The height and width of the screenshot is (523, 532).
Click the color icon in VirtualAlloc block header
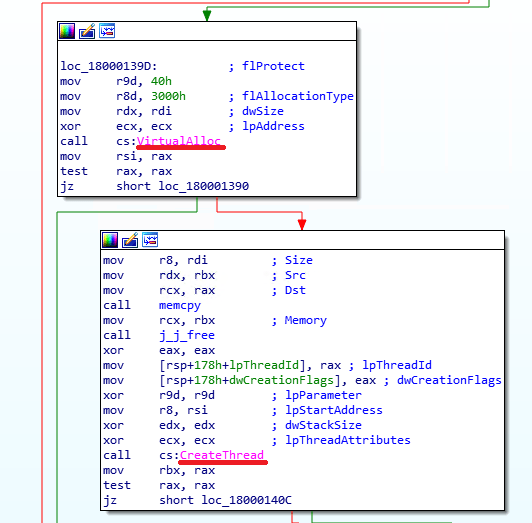(x=67, y=31)
